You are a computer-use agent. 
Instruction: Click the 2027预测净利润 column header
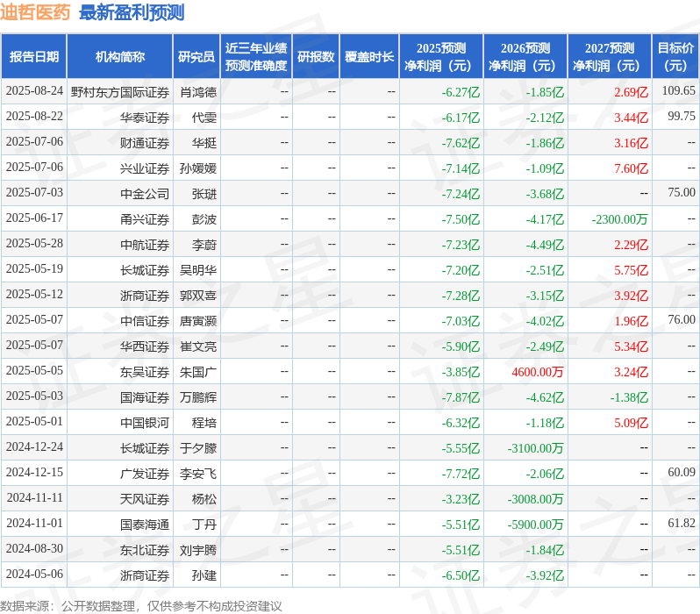(610, 57)
